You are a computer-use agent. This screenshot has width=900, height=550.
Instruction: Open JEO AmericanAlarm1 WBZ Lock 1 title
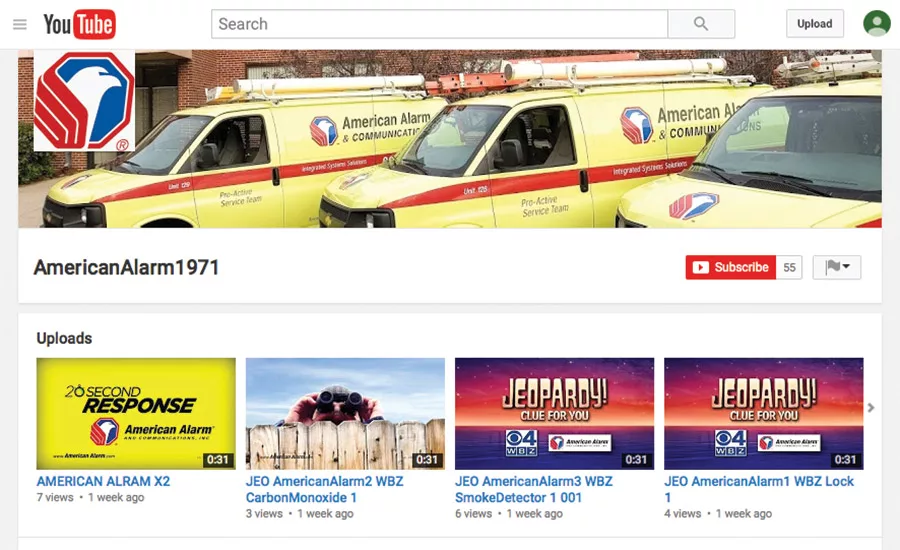point(759,489)
